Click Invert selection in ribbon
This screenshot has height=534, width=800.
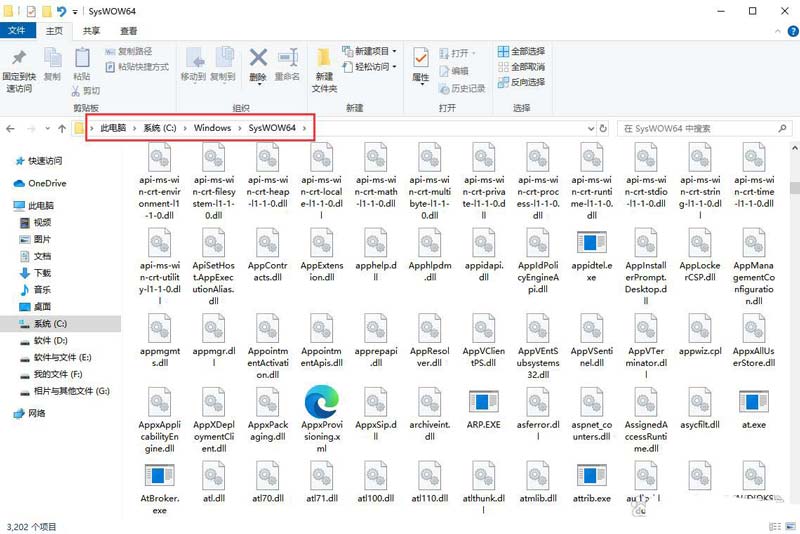coord(521,82)
